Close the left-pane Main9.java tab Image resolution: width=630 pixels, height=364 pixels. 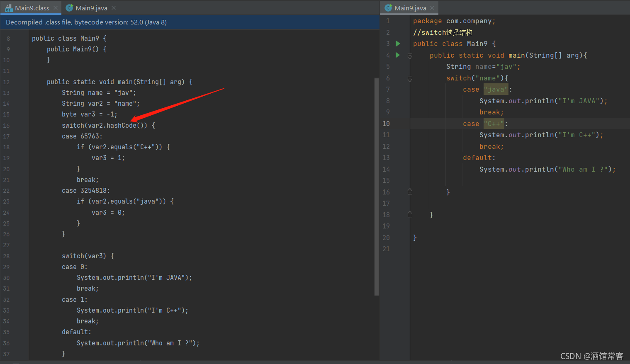114,8
